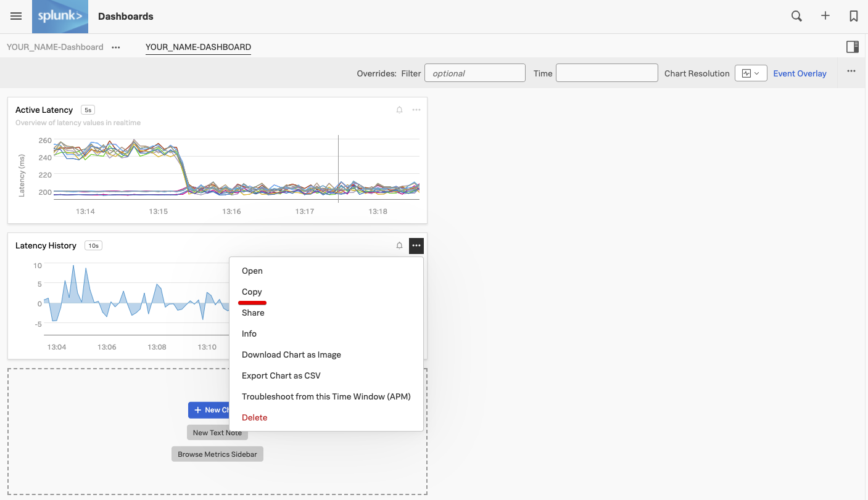Screen dimensions: 868x500
Task: Click the Splunk logo
Action: [60, 17]
